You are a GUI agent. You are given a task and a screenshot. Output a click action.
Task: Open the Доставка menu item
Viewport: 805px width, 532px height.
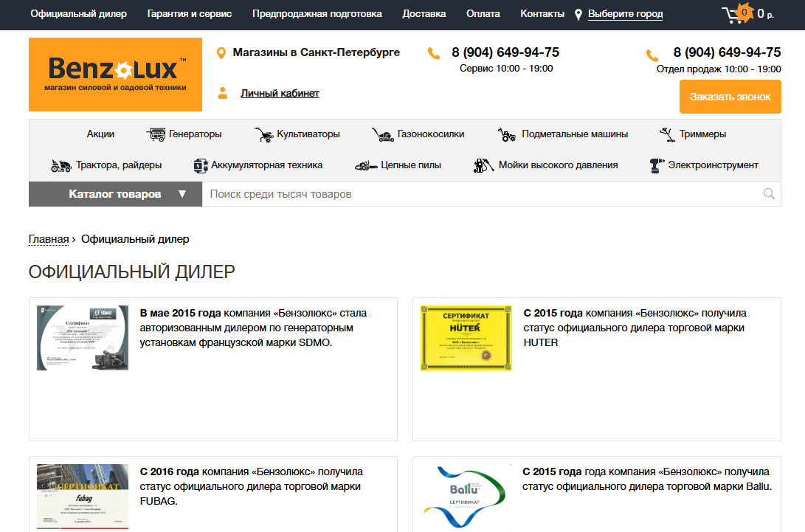coord(423,13)
